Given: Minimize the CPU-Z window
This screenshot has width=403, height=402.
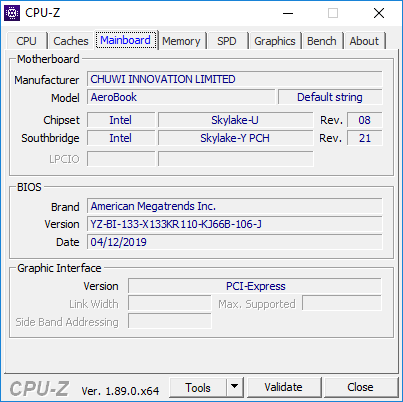Looking at the screenshot, I should (x=288, y=13).
